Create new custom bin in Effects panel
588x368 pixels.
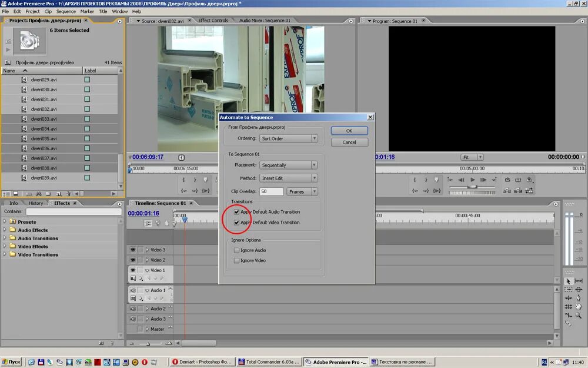(101, 343)
